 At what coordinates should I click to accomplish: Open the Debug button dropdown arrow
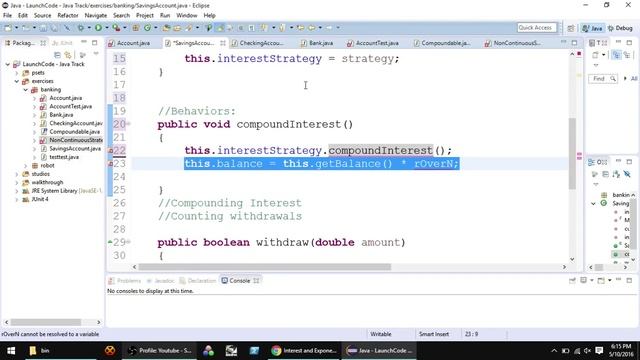(89, 28)
